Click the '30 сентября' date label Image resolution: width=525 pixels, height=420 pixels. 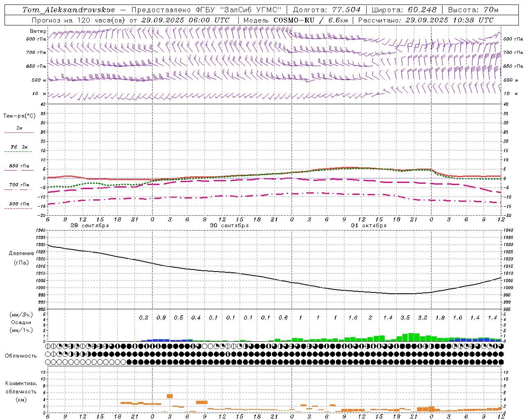coord(229,226)
